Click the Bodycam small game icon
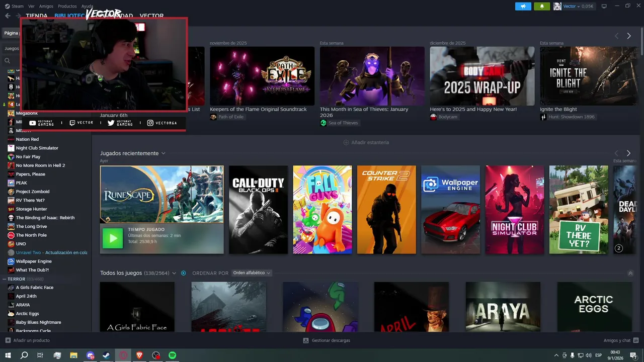This screenshot has height=362, width=644. (433, 117)
